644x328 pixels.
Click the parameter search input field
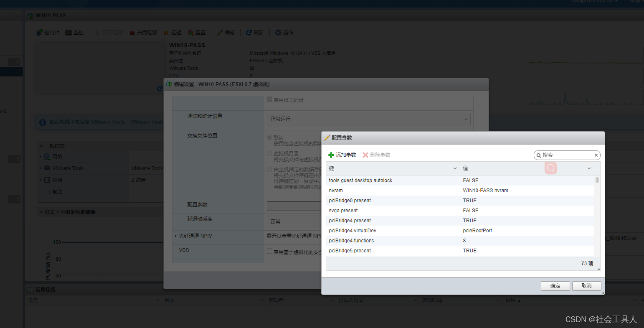567,155
